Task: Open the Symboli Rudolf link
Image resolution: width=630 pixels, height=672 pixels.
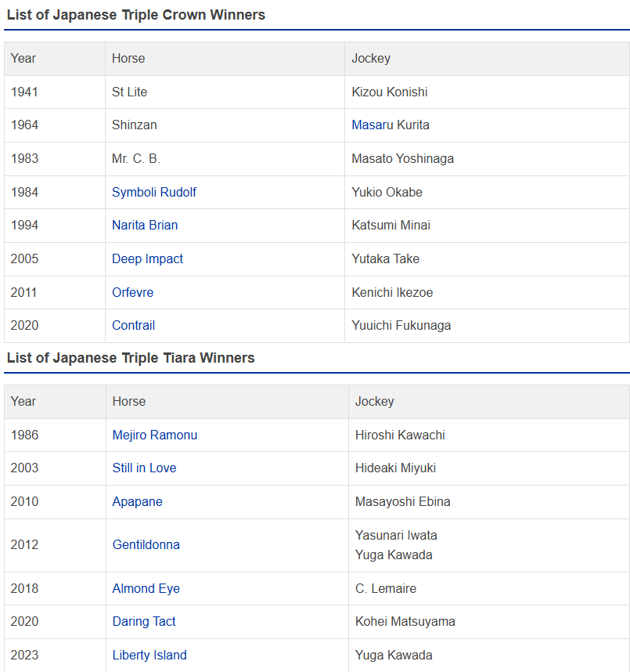Action: (153, 192)
